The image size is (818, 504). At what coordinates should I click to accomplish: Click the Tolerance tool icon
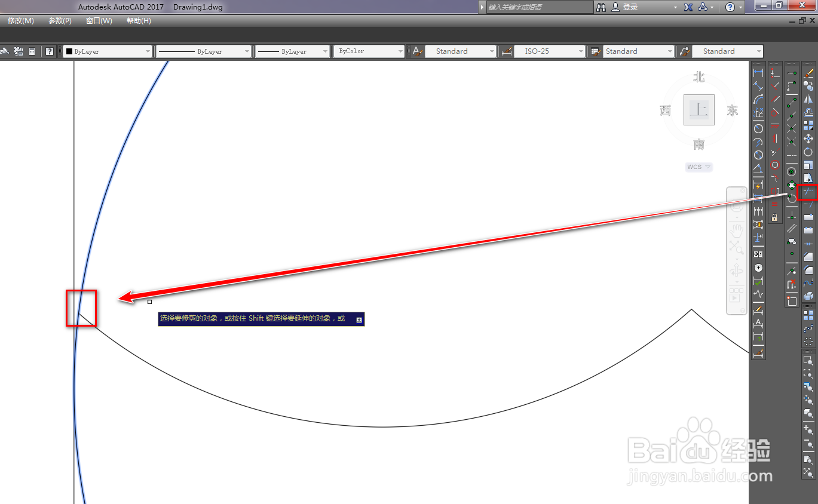click(758, 254)
